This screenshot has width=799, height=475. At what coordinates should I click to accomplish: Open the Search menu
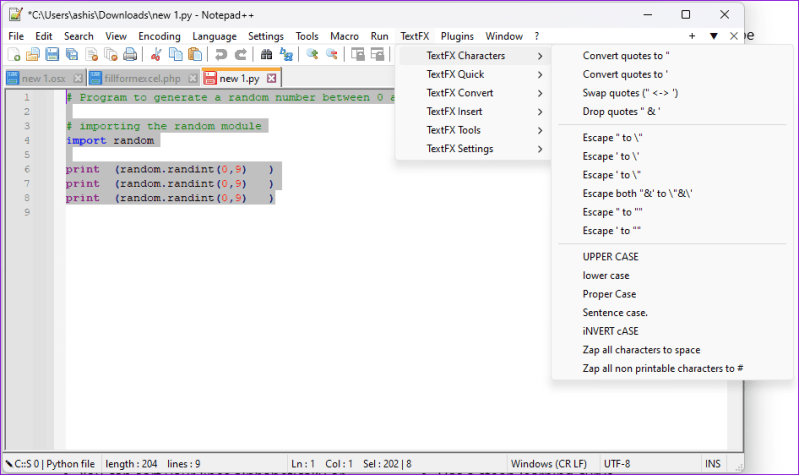click(x=78, y=36)
